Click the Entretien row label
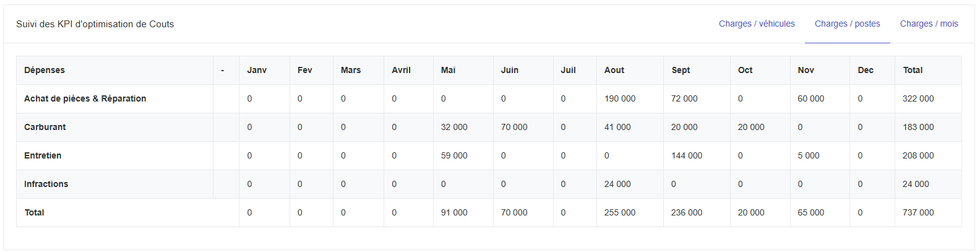This screenshot has height=252, width=980. pos(43,155)
